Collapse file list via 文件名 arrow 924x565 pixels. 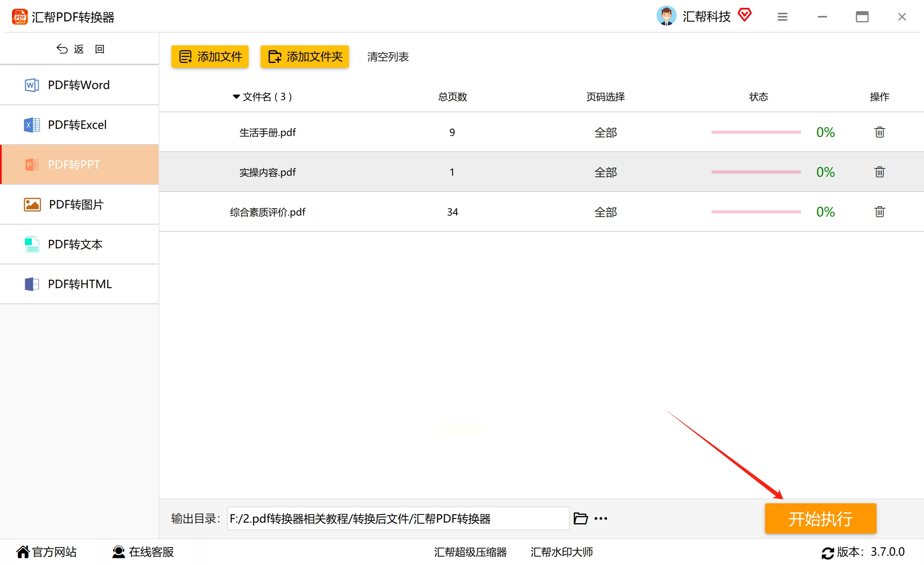click(x=236, y=97)
